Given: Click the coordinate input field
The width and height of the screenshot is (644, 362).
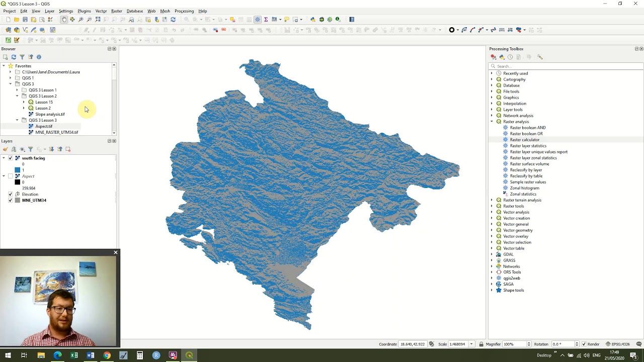Looking at the screenshot, I should click(413, 344).
